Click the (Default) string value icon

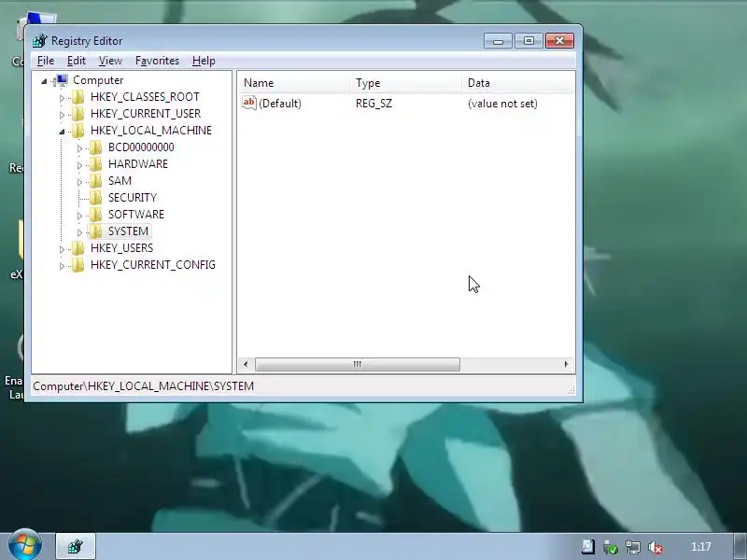point(249,103)
